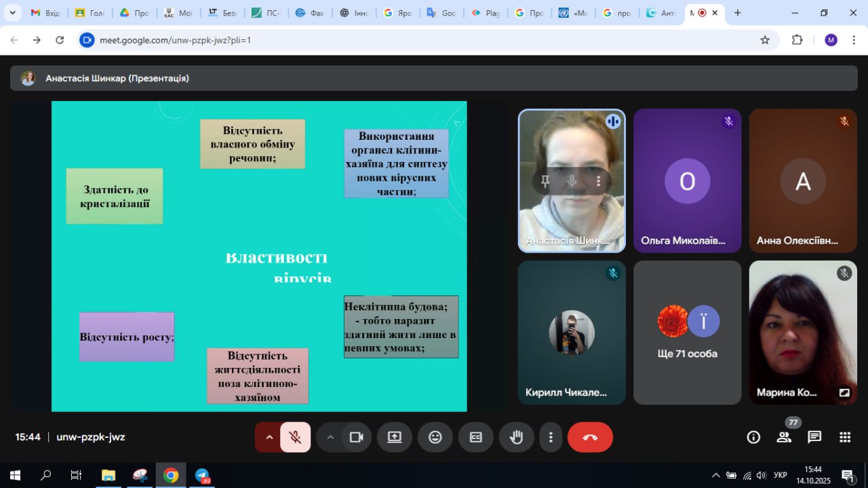The height and width of the screenshot is (488, 868).
Task: Start screen sharing with present button
Action: click(395, 437)
